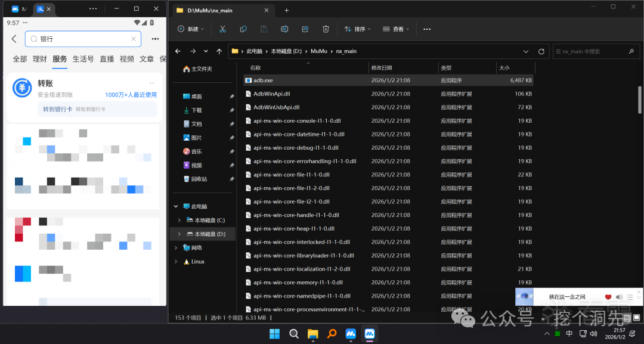
Task: Click the search box 在 nx_main 中搜索
Action: (596, 51)
